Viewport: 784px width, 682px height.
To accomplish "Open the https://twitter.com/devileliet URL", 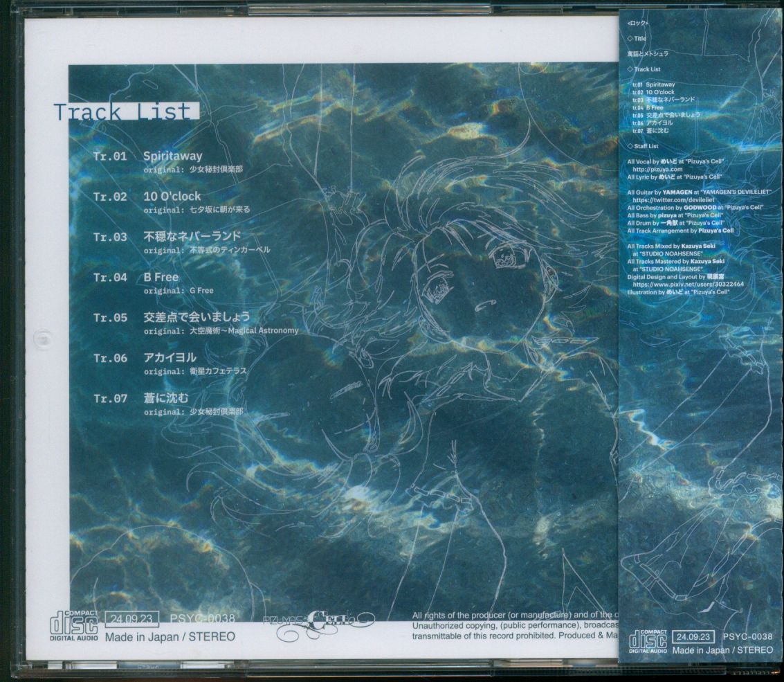I will pyautogui.click(x=673, y=199).
